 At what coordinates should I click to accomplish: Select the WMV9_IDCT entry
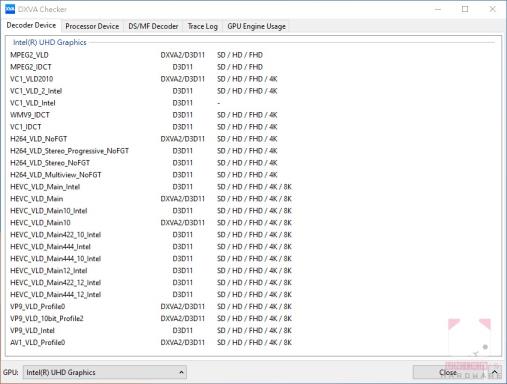[30, 115]
